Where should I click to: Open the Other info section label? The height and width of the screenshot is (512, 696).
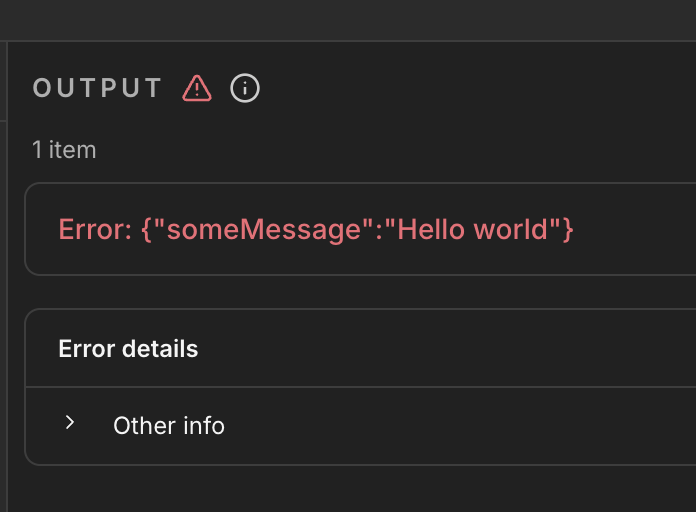[168, 425]
